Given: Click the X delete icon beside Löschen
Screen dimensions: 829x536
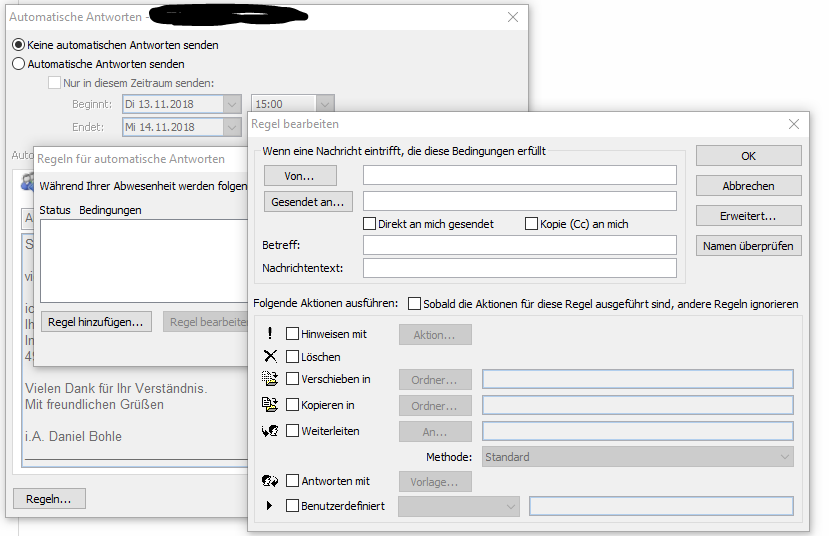Looking at the screenshot, I should coord(269,357).
